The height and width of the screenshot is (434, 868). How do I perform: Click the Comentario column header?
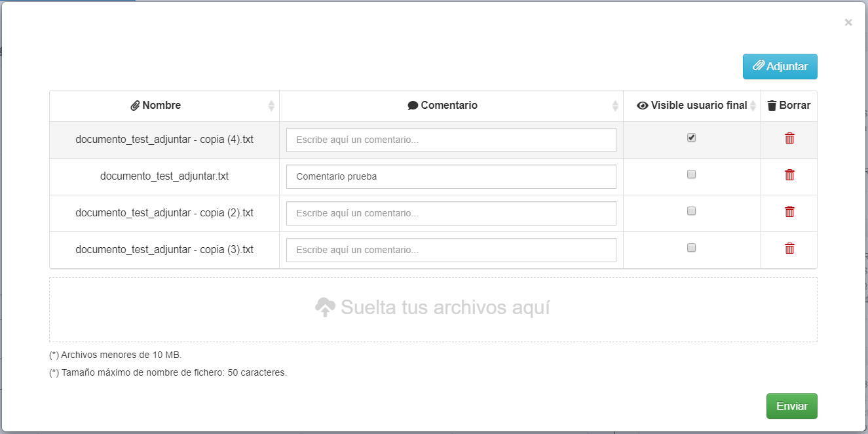(451, 106)
